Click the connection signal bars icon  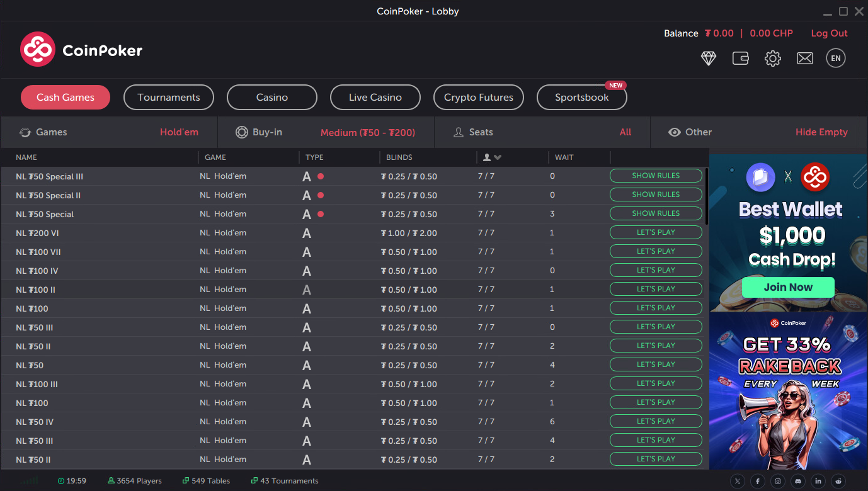pos(28,481)
